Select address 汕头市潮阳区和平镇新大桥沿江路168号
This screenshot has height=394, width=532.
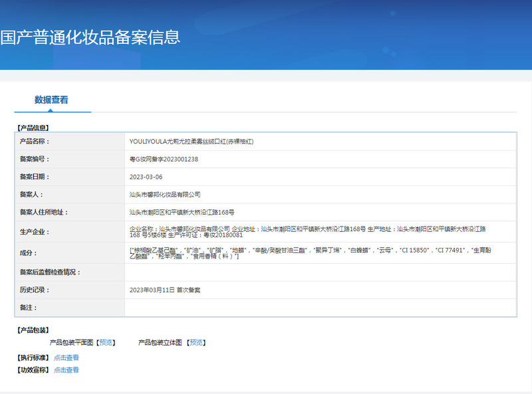(x=182, y=212)
